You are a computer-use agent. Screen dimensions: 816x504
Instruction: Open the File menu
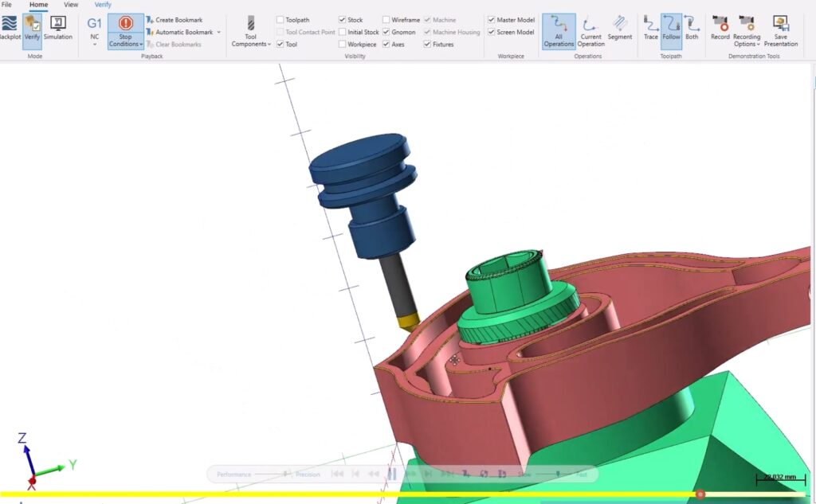pos(6,5)
